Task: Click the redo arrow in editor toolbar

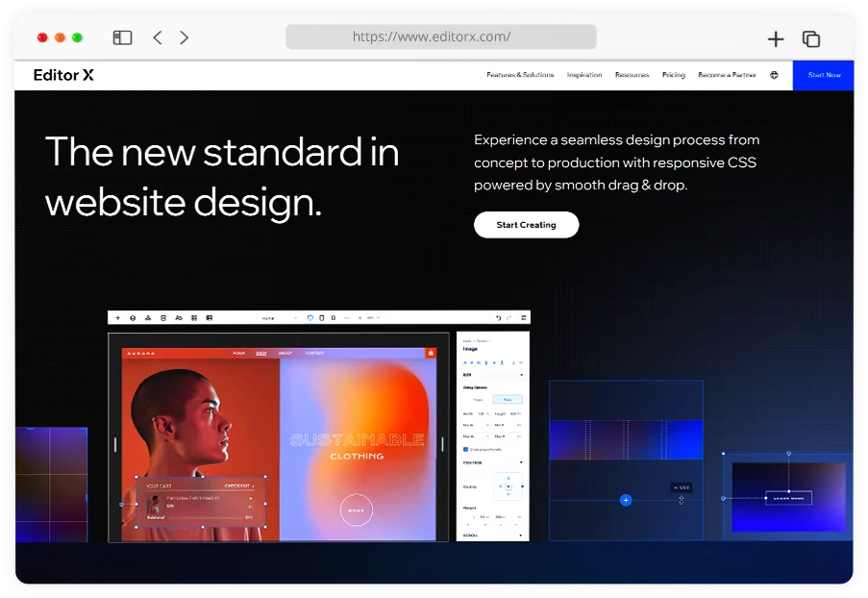Action: click(508, 318)
